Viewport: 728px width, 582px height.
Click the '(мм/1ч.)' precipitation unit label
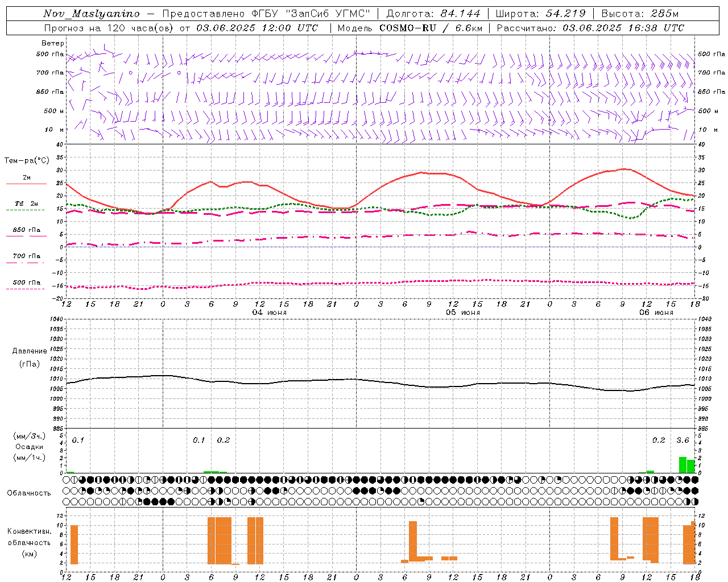(30, 458)
